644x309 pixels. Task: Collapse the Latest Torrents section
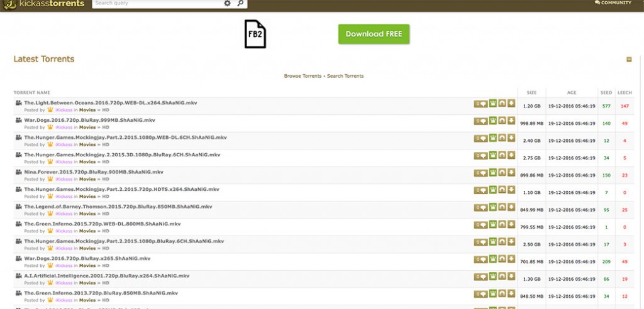coord(629,60)
